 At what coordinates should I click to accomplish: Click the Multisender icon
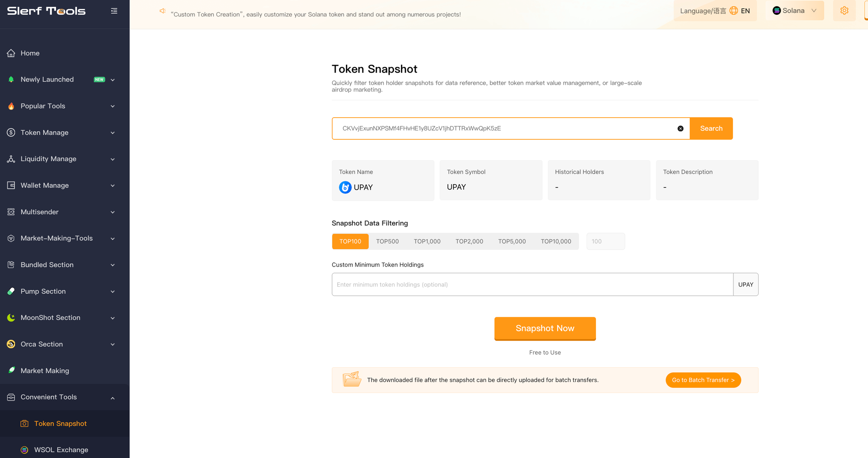click(x=11, y=212)
